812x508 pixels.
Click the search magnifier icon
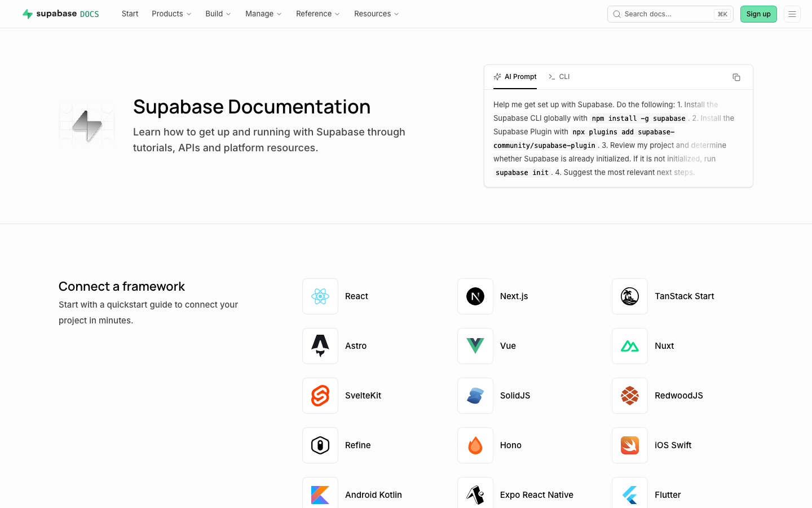(x=617, y=14)
